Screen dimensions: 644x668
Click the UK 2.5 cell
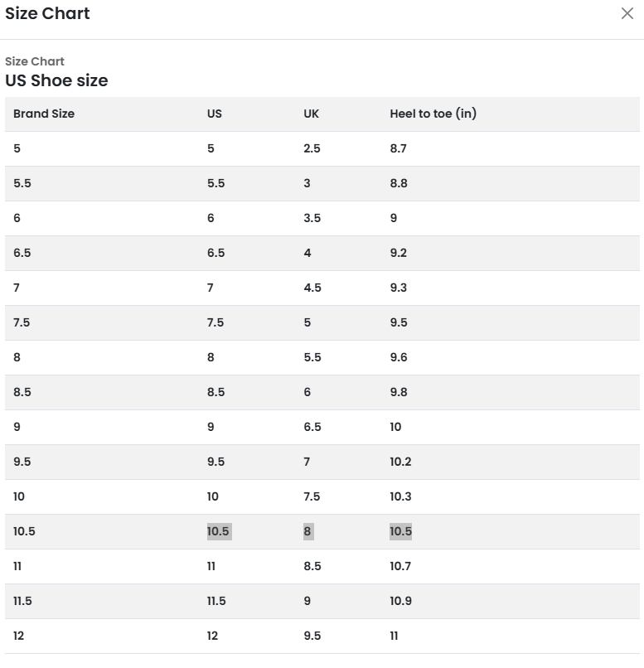click(x=312, y=148)
